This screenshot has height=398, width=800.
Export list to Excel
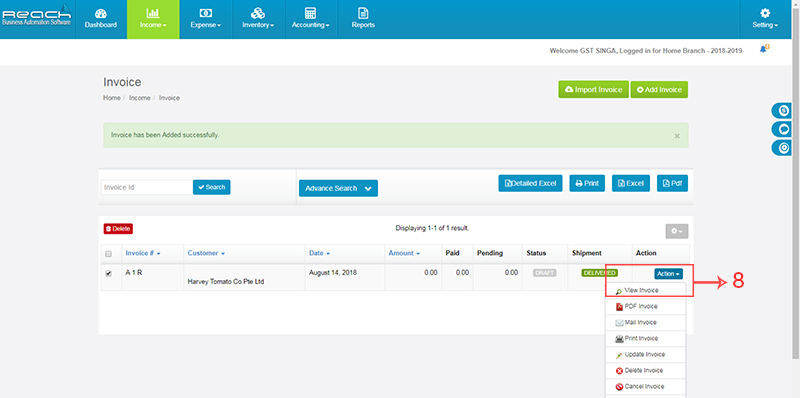pyautogui.click(x=631, y=183)
